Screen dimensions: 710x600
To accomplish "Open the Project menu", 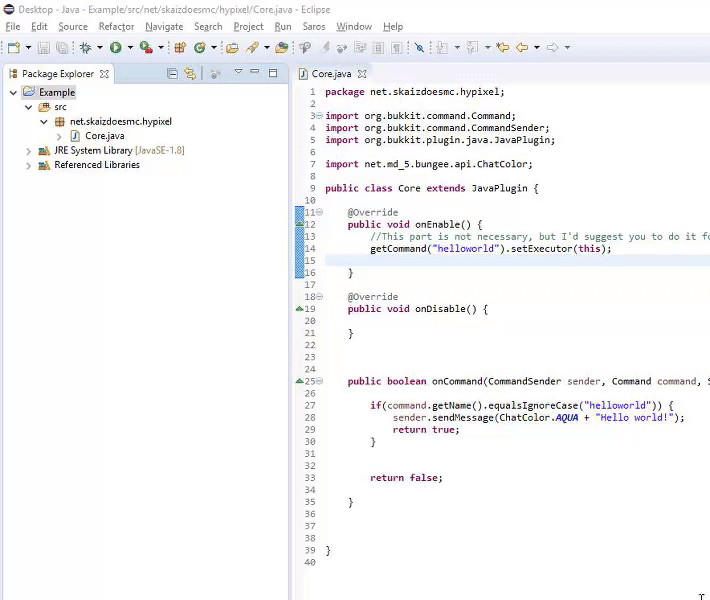I will click(x=249, y=27).
